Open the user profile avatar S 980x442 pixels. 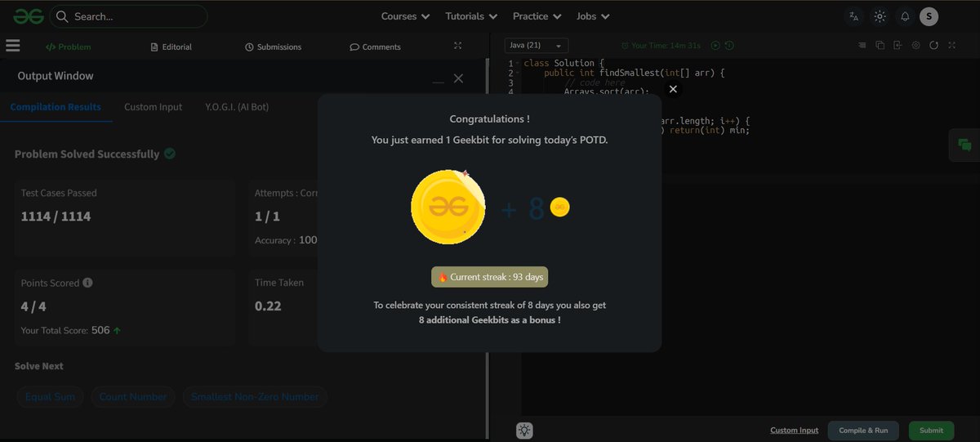tap(929, 16)
